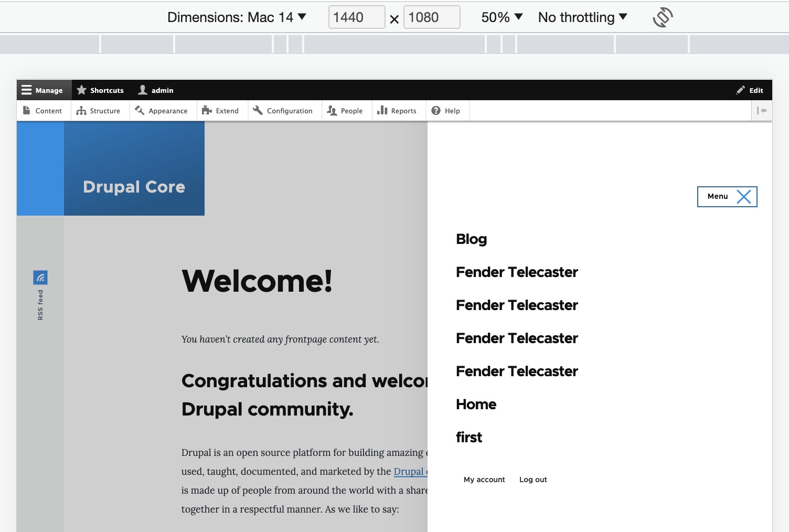Open the 50% zoom dropdown
Screen dimensions: 789x532
coord(501,17)
